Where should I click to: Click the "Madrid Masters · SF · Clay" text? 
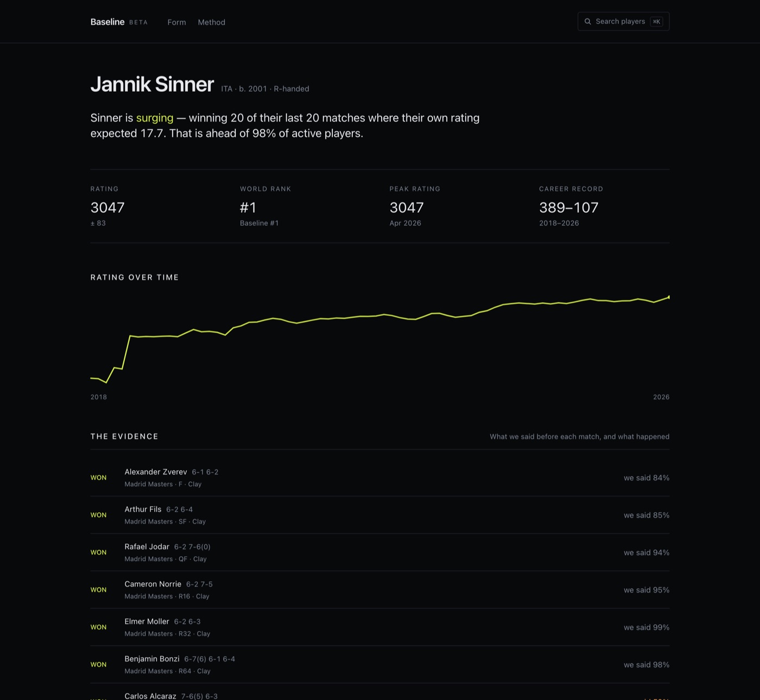pos(165,522)
